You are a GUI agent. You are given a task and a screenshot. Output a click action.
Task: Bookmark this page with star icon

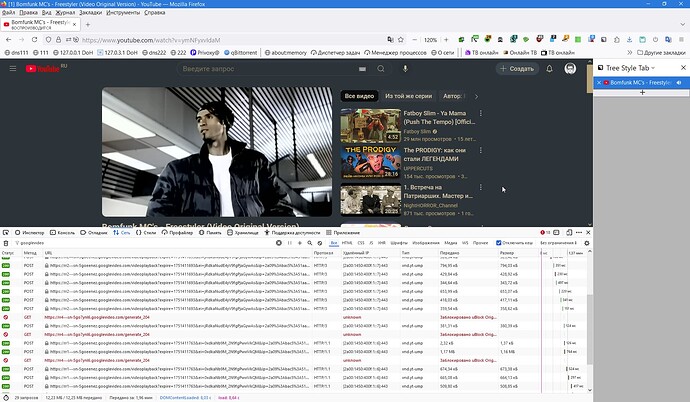coord(401,40)
